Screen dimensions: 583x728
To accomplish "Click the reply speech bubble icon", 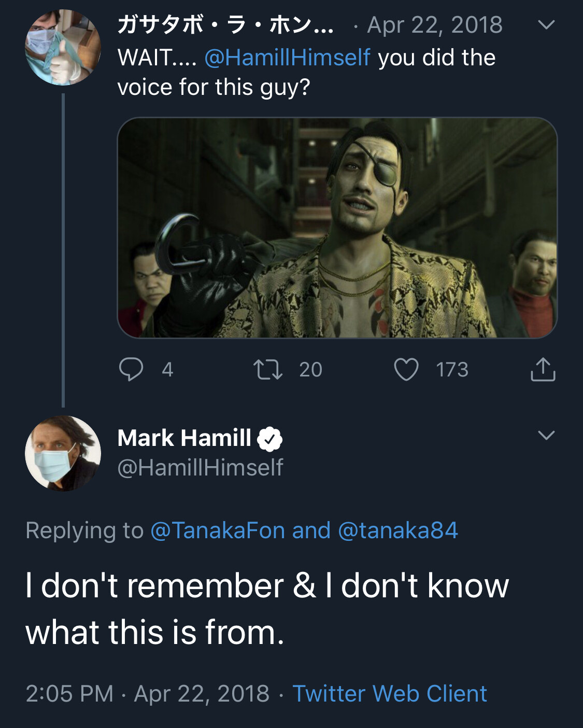I will click(x=131, y=370).
